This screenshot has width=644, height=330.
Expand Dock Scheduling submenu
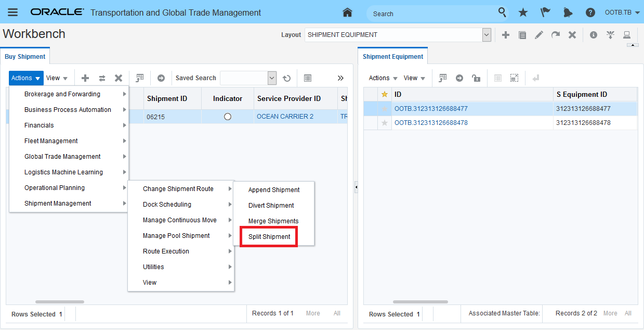click(181, 205)
